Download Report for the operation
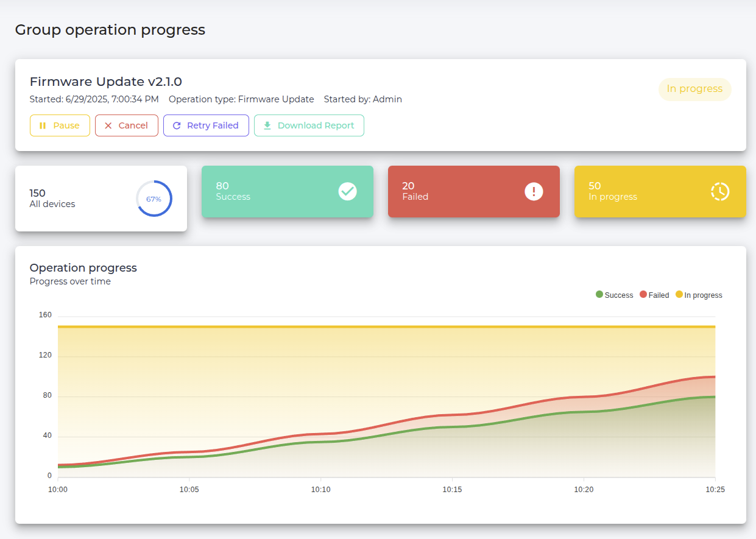Screen dimensions: 756x539 point(309,125)
